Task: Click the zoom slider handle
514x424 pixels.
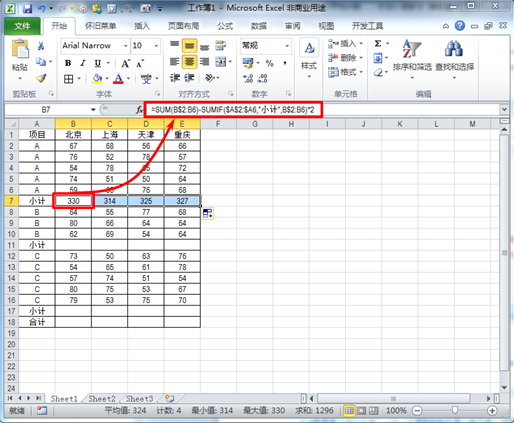Action: coord(455,411)
